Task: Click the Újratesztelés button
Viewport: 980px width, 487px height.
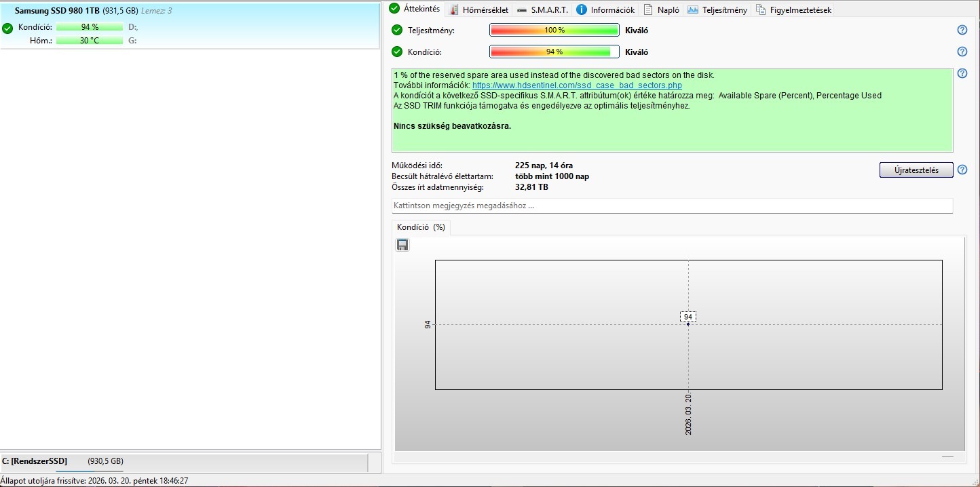Action: coord(916,170)
